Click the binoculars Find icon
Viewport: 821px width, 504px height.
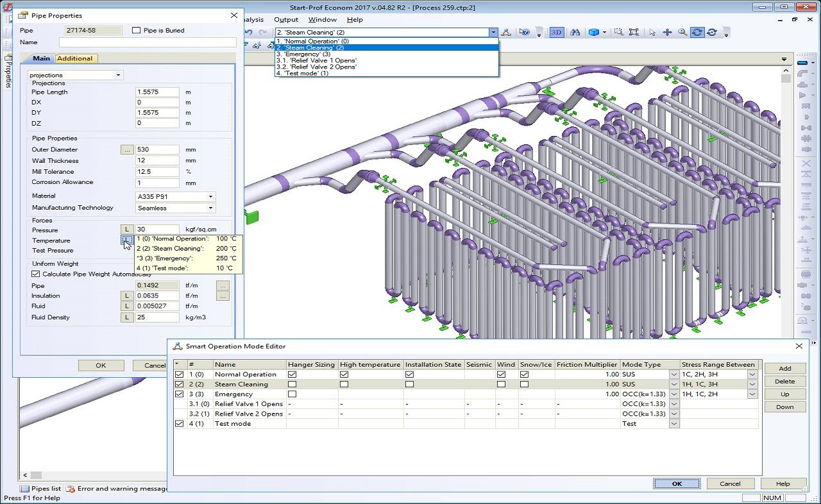pyautogui.click(x=575, y=32)
